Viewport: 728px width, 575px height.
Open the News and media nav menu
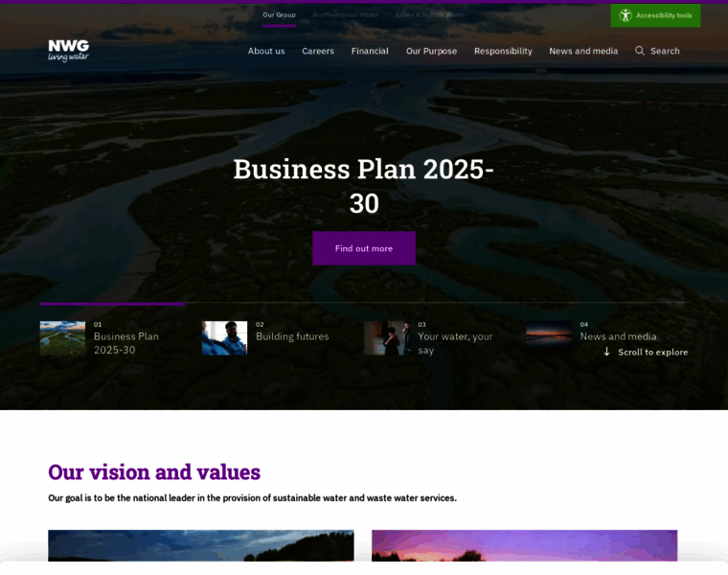tap(583, 51)
